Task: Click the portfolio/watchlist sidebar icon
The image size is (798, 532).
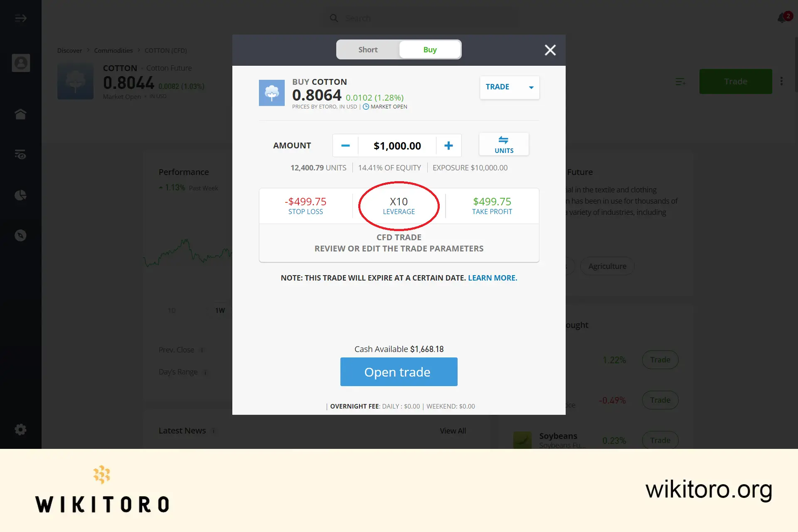Action: click(x=21, y=154)
